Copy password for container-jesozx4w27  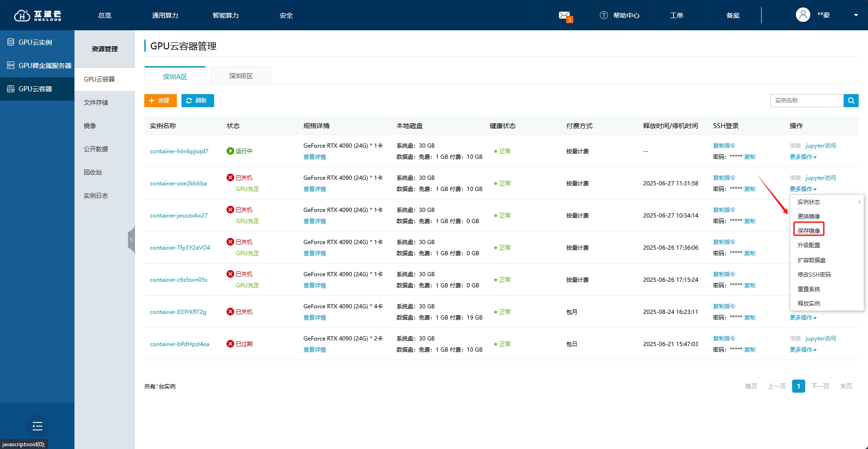pyautogui.click(x=750, y=221)
